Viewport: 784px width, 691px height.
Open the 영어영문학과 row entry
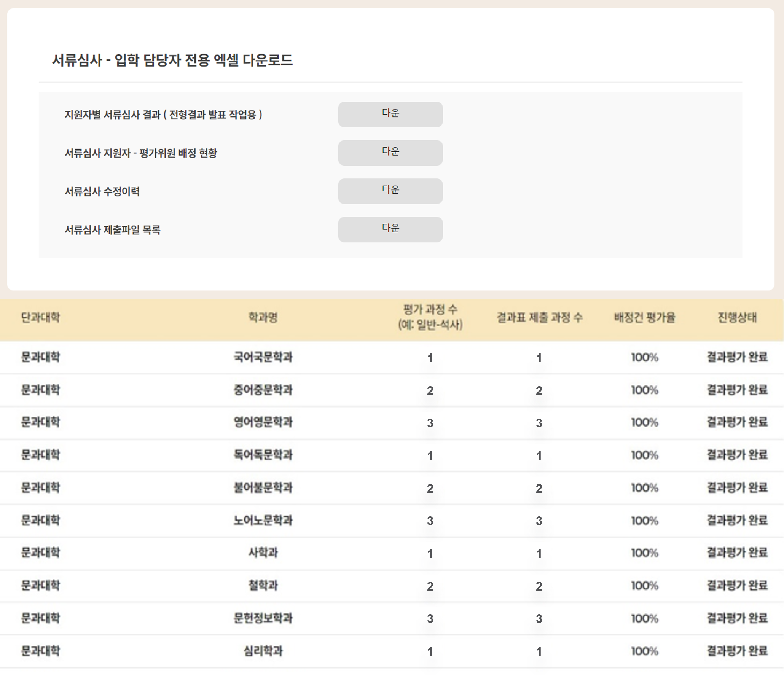[x=263, y=422]
